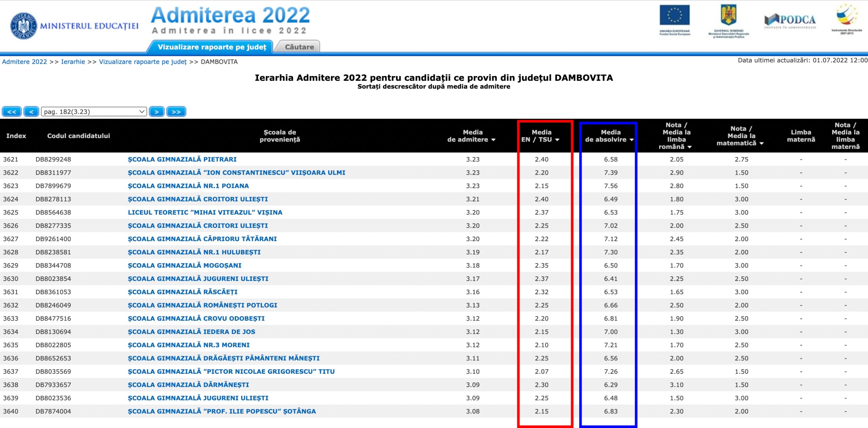Click the Uniunea Europeană flag logo
The image size is (868, 428).
pos(674,20)
